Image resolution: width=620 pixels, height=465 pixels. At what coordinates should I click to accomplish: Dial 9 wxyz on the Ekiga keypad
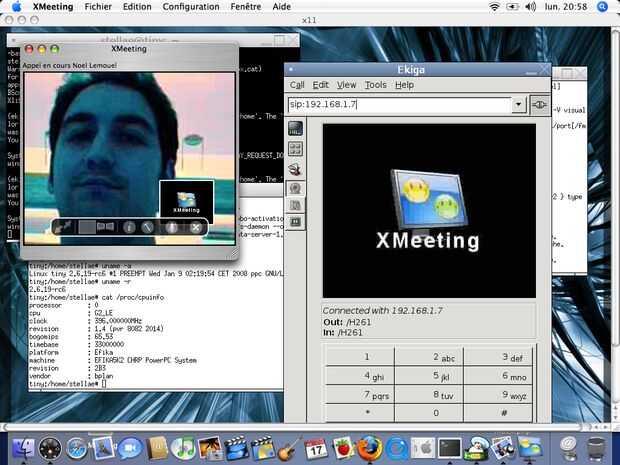pyautogui.click(x=498, y=395)
